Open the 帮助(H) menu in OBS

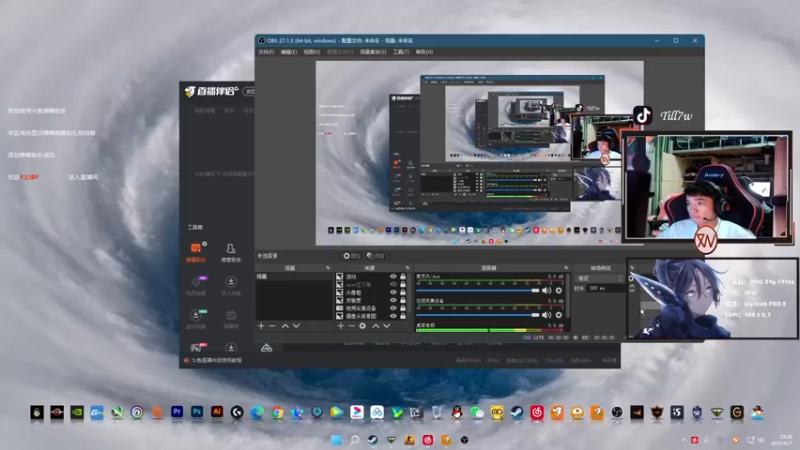(424, 52)
